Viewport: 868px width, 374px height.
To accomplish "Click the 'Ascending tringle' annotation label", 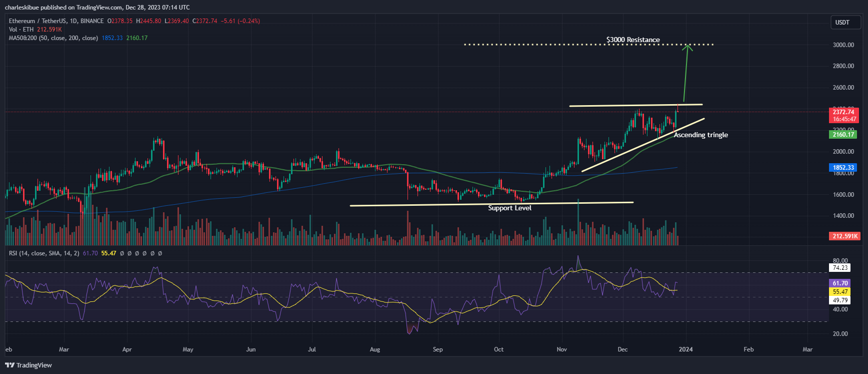I will pos(700,135).
